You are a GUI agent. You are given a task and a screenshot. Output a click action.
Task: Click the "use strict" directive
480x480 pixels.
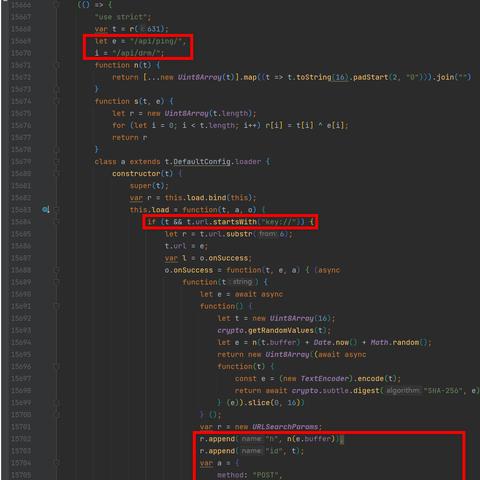click(121, 17)
